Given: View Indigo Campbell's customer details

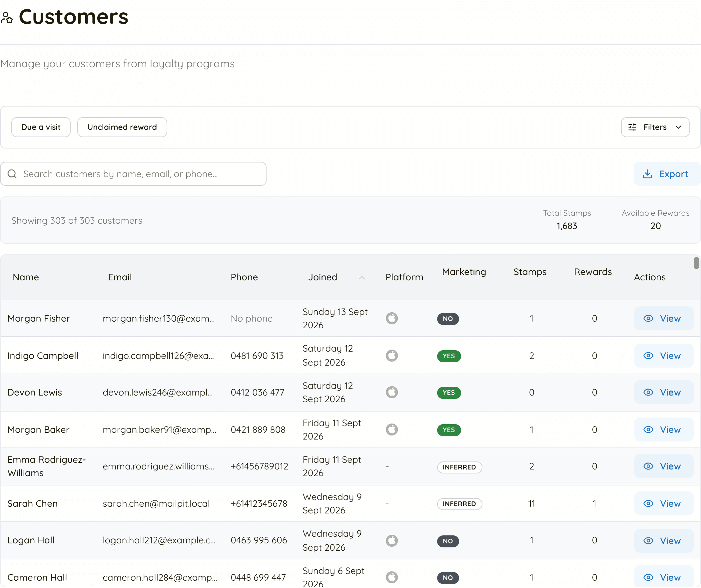Looking at the screenshot, I should pos(664,356).
